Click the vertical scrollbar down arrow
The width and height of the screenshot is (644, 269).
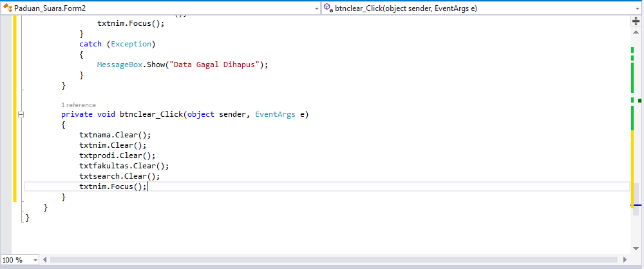tap(636, 248)
